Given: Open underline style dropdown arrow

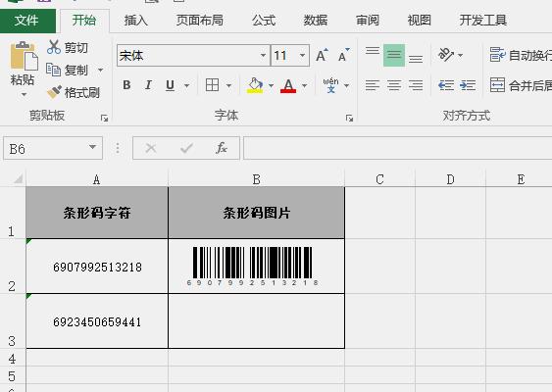Looking at the screenshot, I should 186,85.
